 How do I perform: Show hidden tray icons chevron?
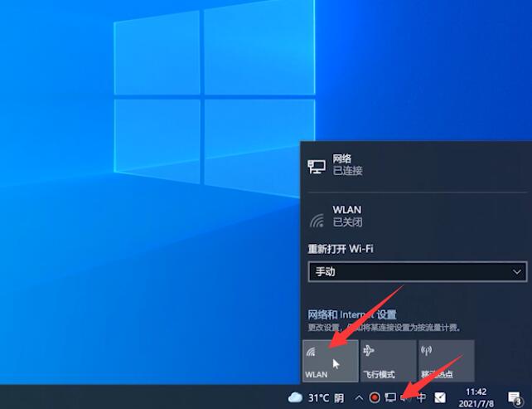[x=359, y=397]
